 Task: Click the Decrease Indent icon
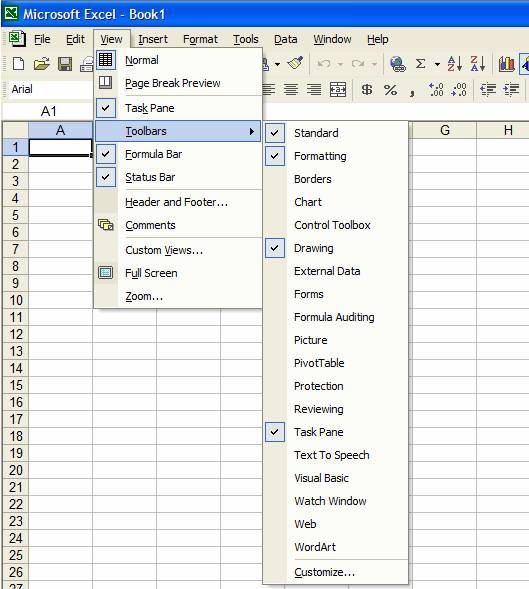488,89
